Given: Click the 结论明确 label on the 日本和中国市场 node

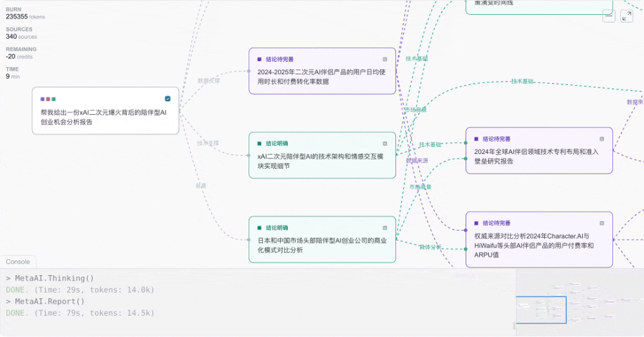Looking at the screenshot, I should click(x=277, y=227).
